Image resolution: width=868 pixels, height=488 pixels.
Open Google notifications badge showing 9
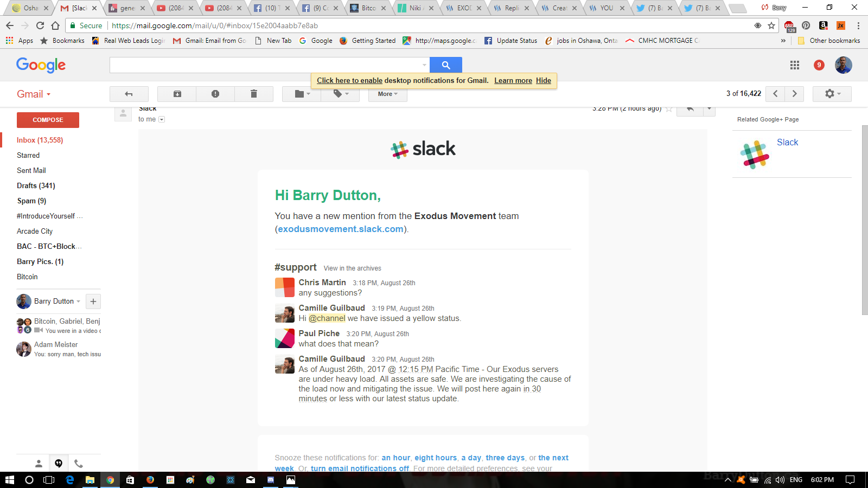point(819,65)
